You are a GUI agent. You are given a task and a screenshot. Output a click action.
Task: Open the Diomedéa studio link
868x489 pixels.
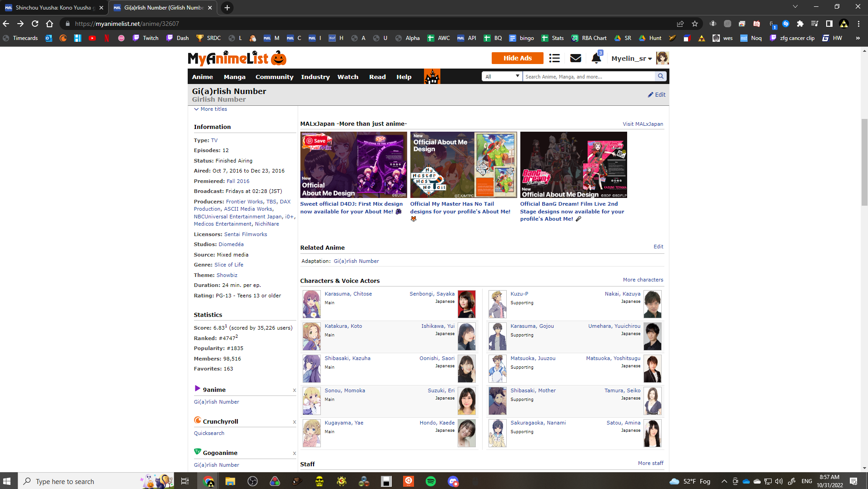[x=231, y=244]
